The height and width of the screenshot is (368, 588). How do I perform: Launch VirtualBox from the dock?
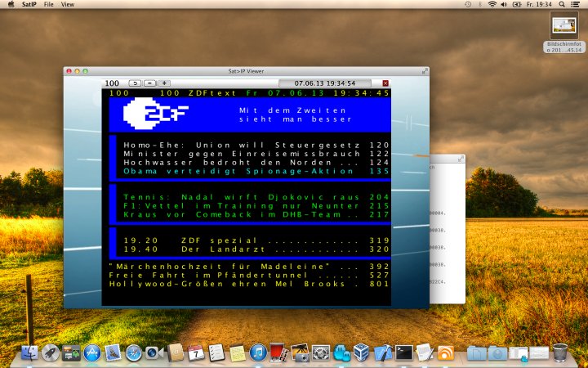pos(362,352)
